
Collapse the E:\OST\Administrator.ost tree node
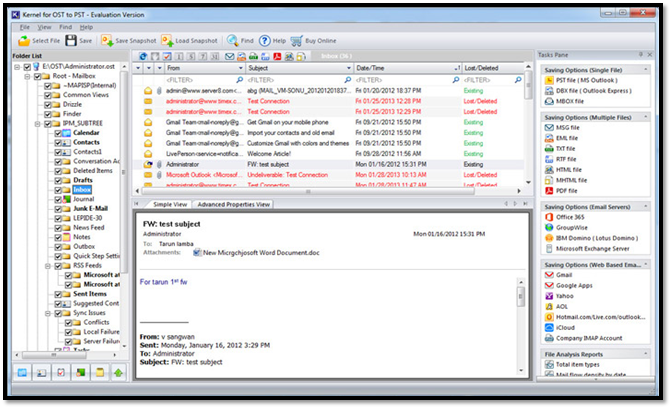[17, 67]
